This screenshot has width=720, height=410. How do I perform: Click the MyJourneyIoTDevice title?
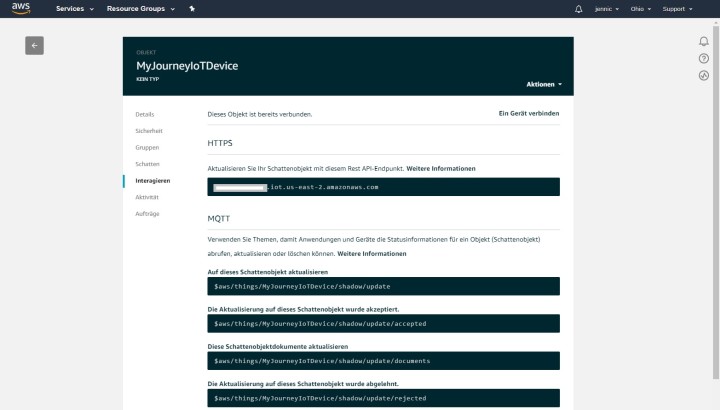tap(187, 66)
